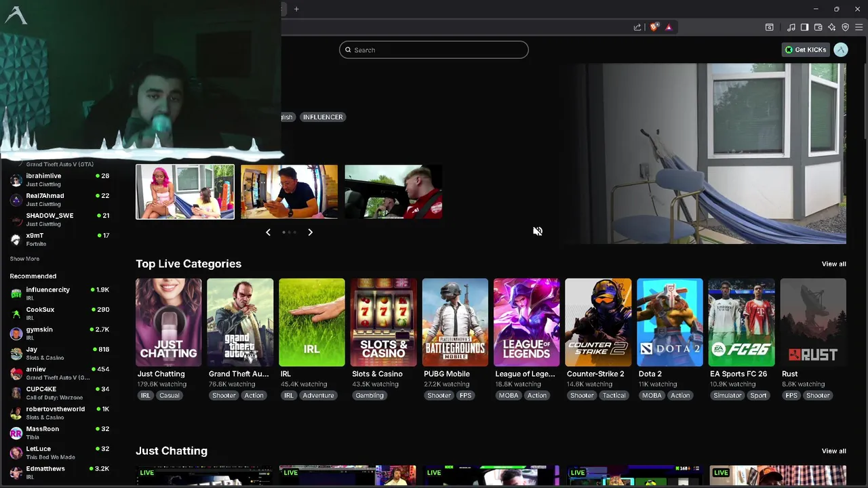Image resolution: width=868 pixels, height=488 pixels.
Task: Open SHADOW_SWE channel avatar
Action: coord(16,219)
